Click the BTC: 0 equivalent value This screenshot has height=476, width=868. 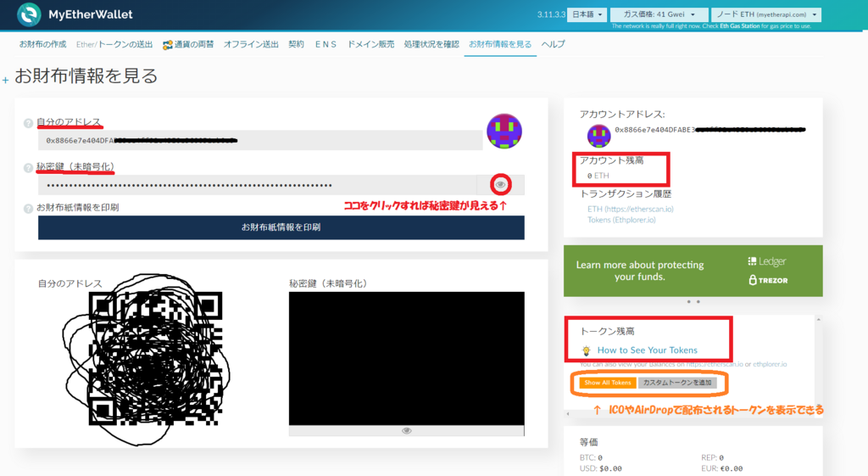point(591,457)
